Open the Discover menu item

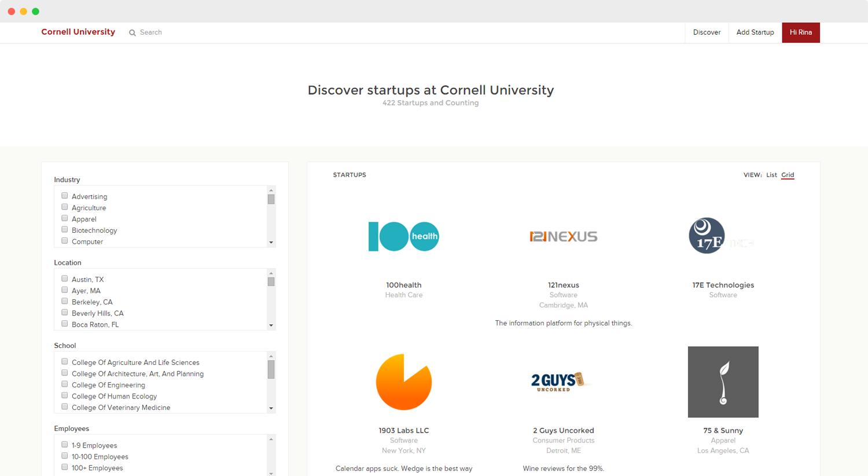pyautogui.click(x=707, y=32)
